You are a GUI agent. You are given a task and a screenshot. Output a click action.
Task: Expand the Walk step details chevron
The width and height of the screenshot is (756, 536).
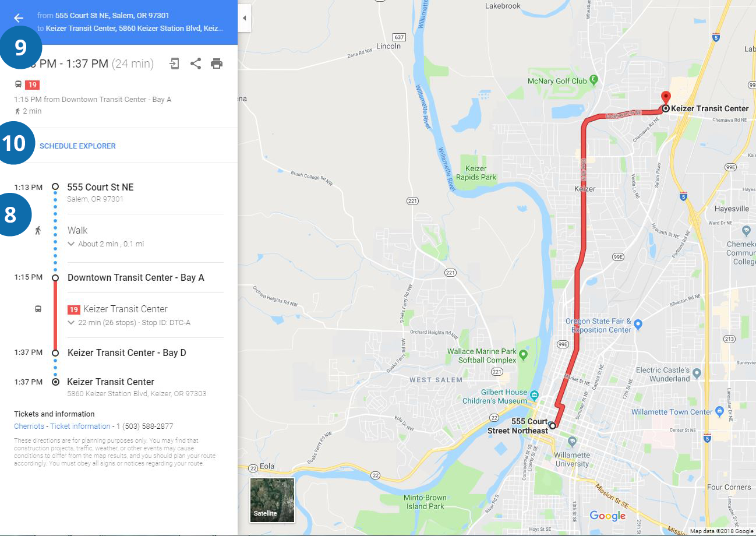click(71, 244)
